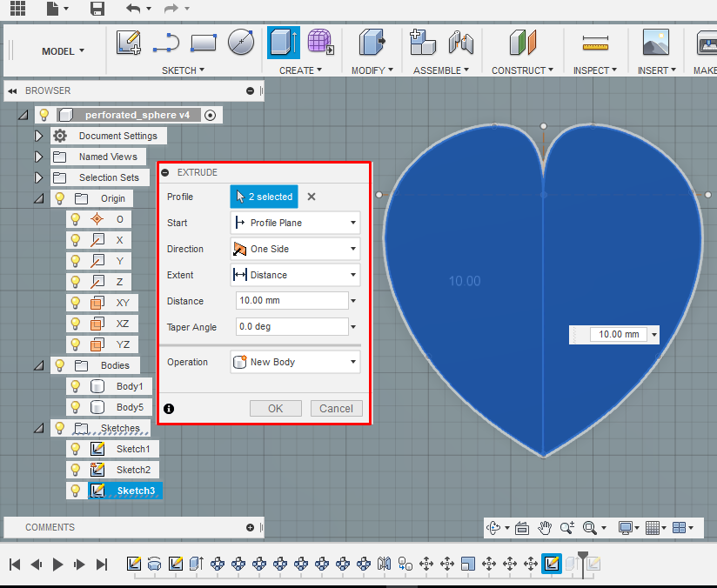
Task: Activate the perforated_sphere v4 radio button
Action: click(x=210, y=115)
